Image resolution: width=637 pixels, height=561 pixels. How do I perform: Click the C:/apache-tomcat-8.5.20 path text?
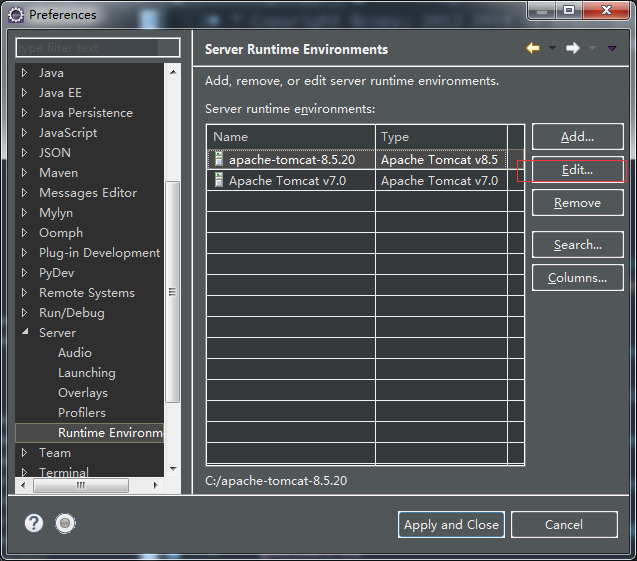pos(276,481)
